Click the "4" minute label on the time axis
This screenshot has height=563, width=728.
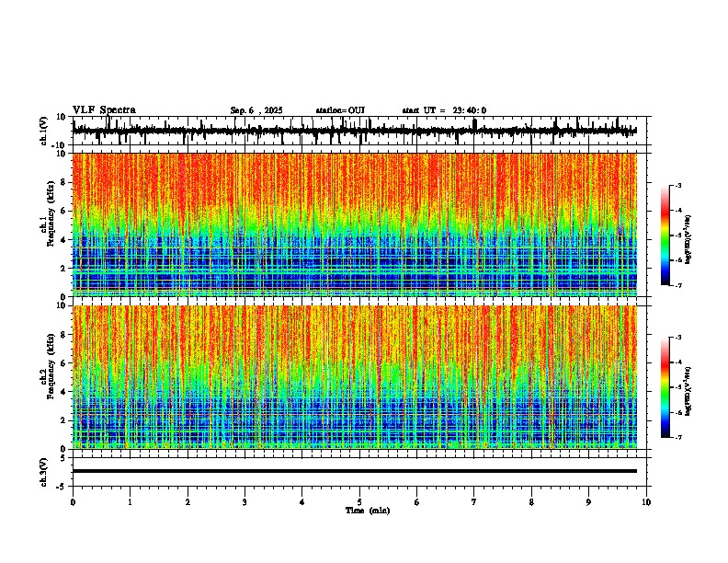coord(301,502)
